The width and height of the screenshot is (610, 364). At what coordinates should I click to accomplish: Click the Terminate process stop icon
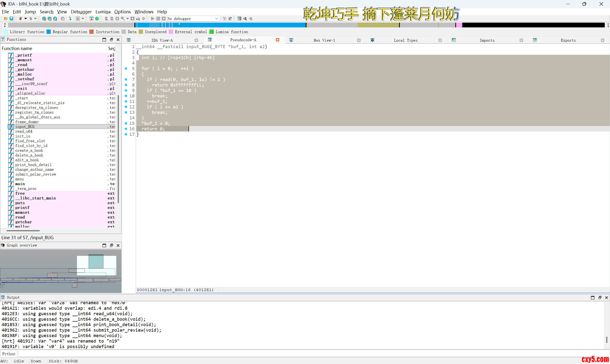coord(164,19)
